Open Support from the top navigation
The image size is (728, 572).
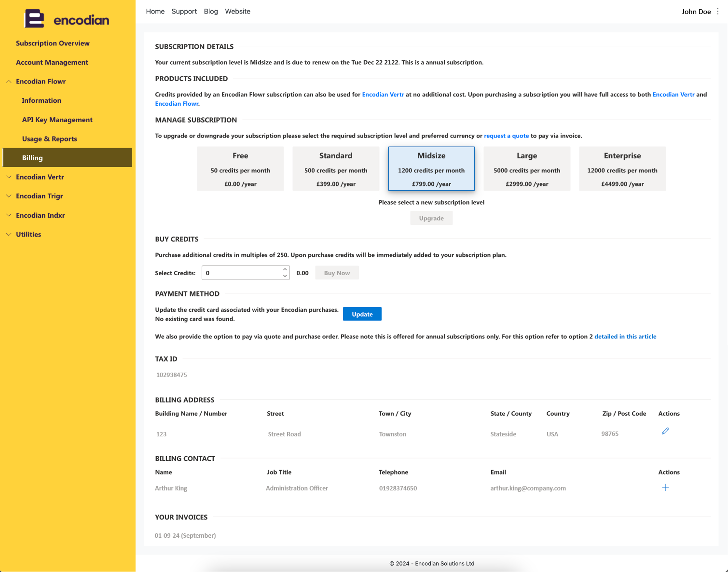click(184, 12)
